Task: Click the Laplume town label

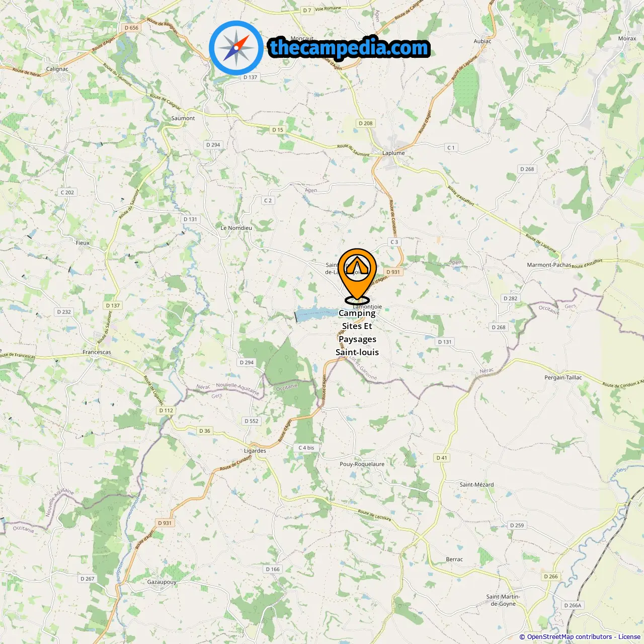Action: (x=393, y=153)
